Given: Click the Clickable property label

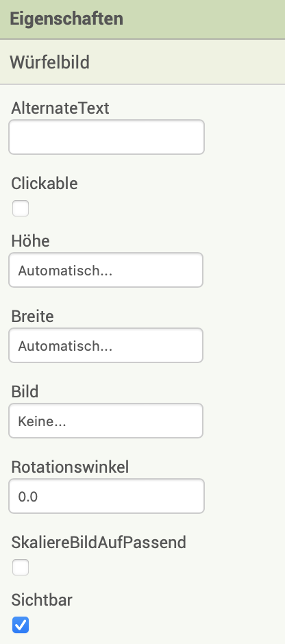Looking at the screenshot, I should coord(45,184).
